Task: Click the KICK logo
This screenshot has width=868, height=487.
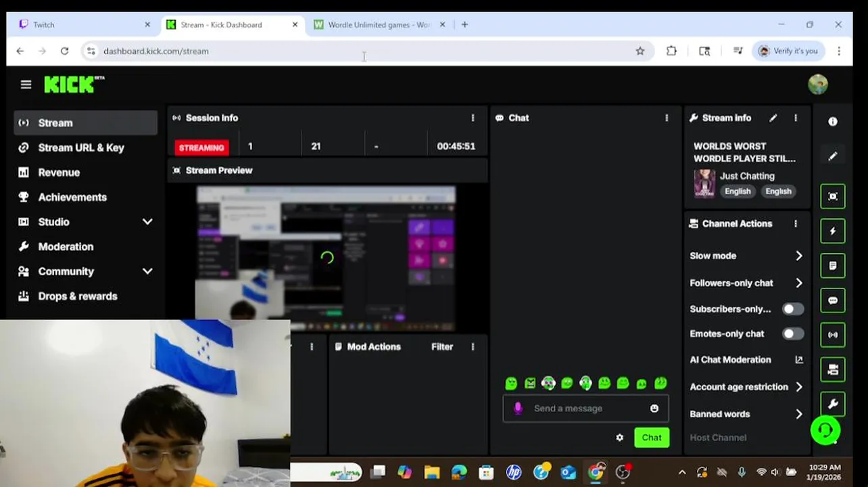Action: coord(74,85)
